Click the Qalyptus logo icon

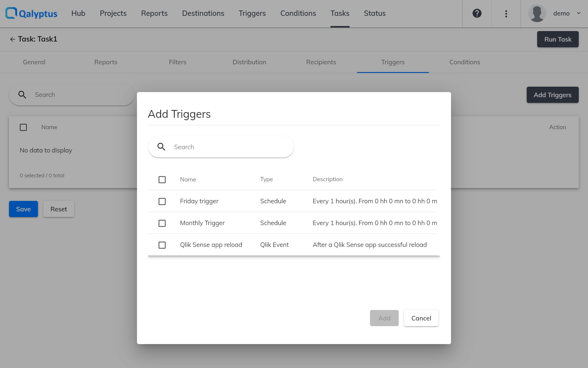pos(11,13)
